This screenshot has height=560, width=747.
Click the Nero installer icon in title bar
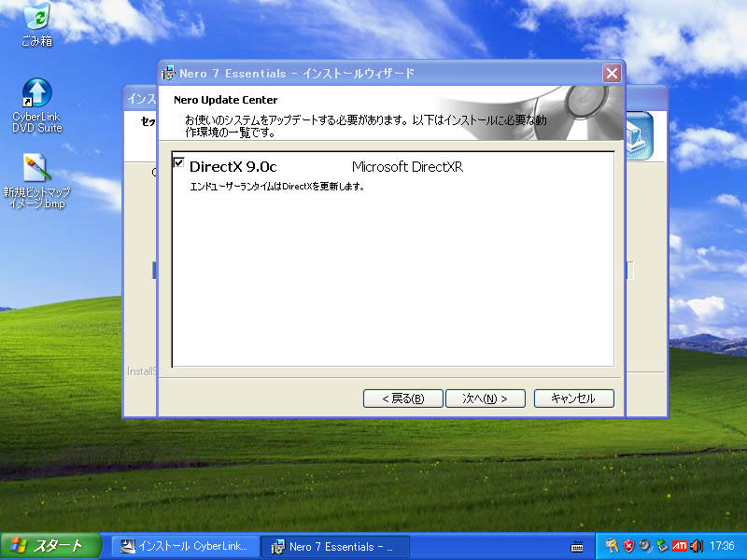click(168, 74)
